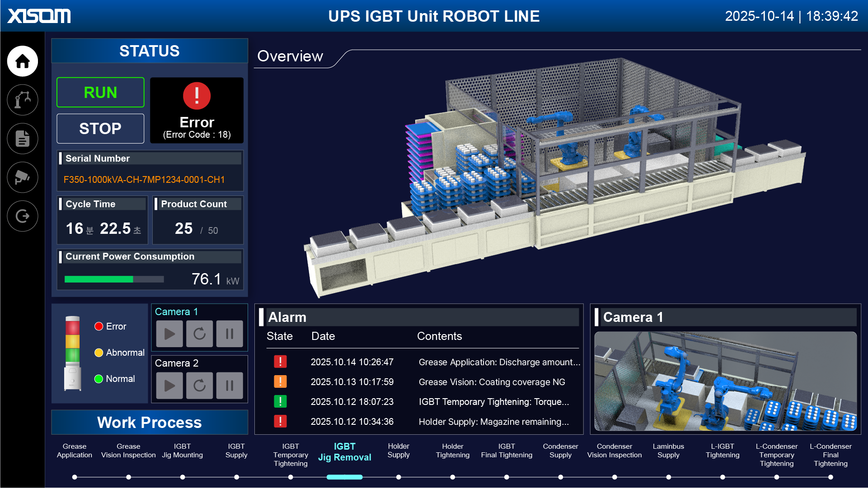Select the Normal status indicator light
The width and height of the screenshot is (868, 488).
pos(98,379)
